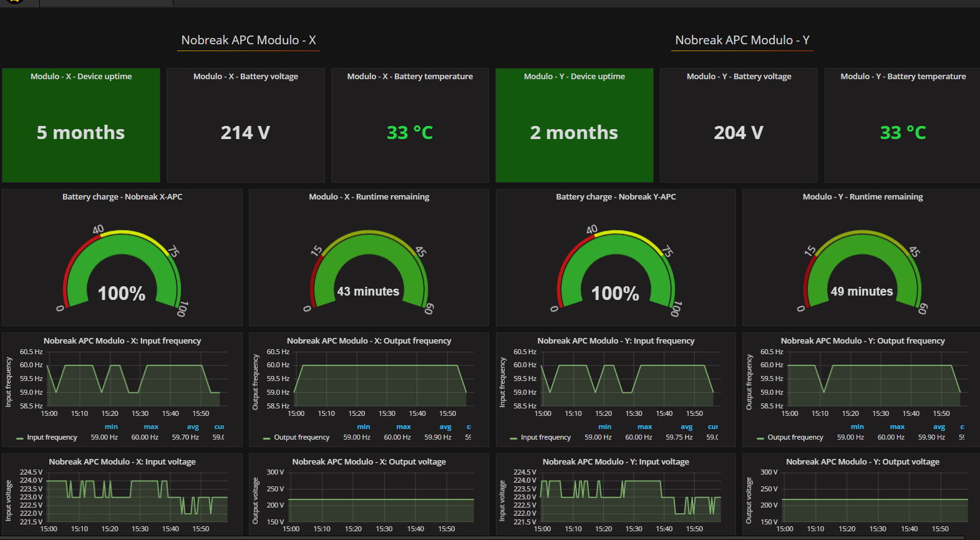The height and width of the screenshot is (540, 980).
Task: Open the Nobreak APC Modulo - X row title
Action: 248,40
